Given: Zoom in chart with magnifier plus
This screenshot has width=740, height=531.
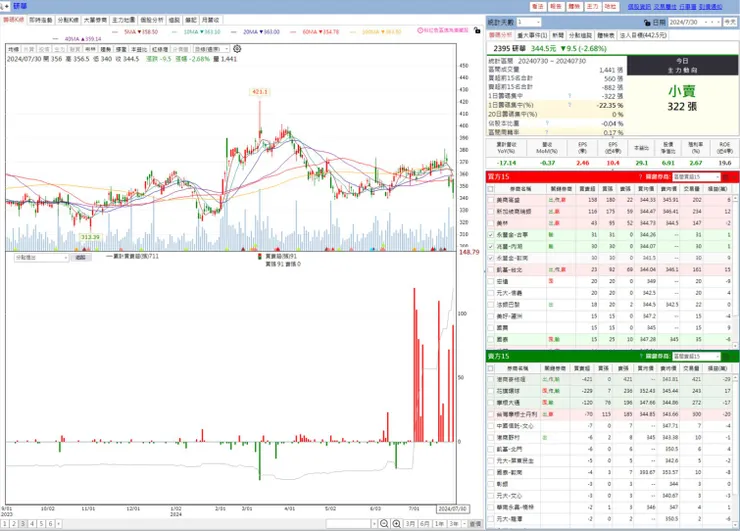Looking at the screenshot, I should 396,523.
